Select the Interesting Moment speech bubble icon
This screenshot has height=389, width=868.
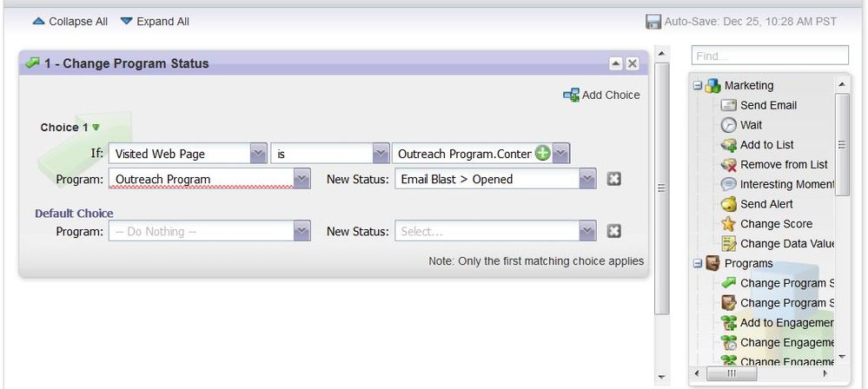[x=728, y=184]
